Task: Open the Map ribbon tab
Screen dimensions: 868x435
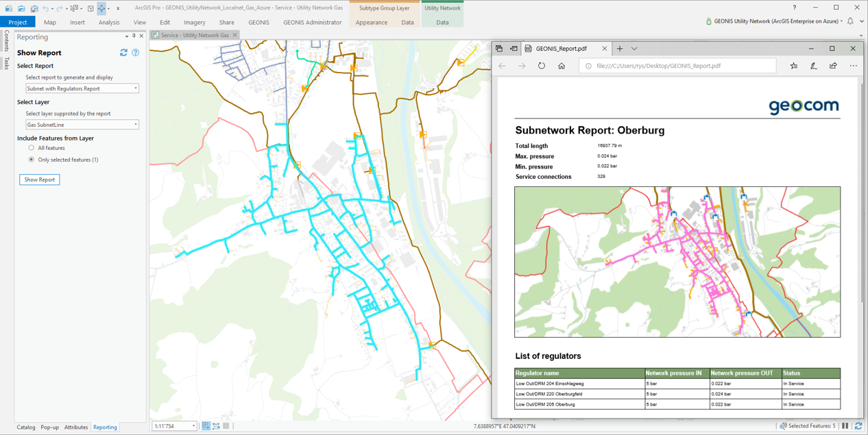Action: [50, 22]
